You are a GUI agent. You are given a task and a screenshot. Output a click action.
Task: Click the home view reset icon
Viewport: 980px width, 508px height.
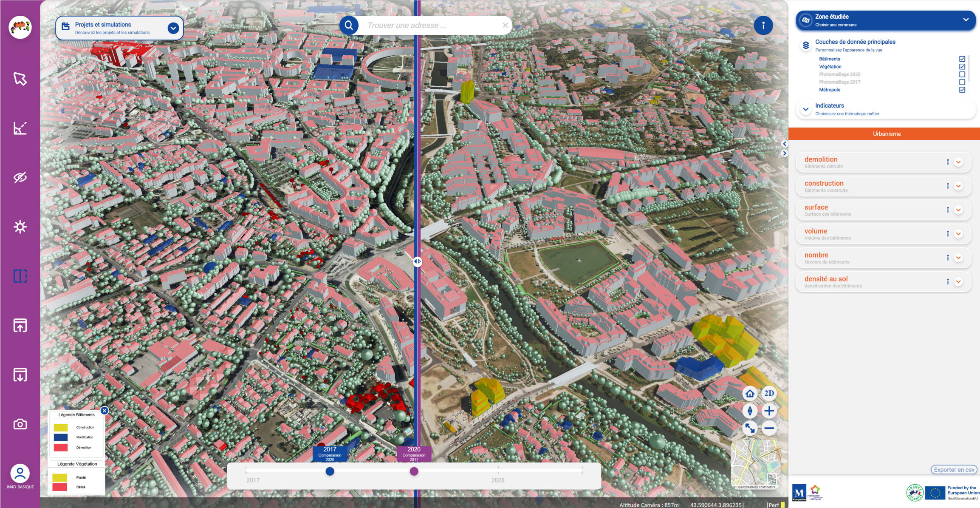pos(750,394)
